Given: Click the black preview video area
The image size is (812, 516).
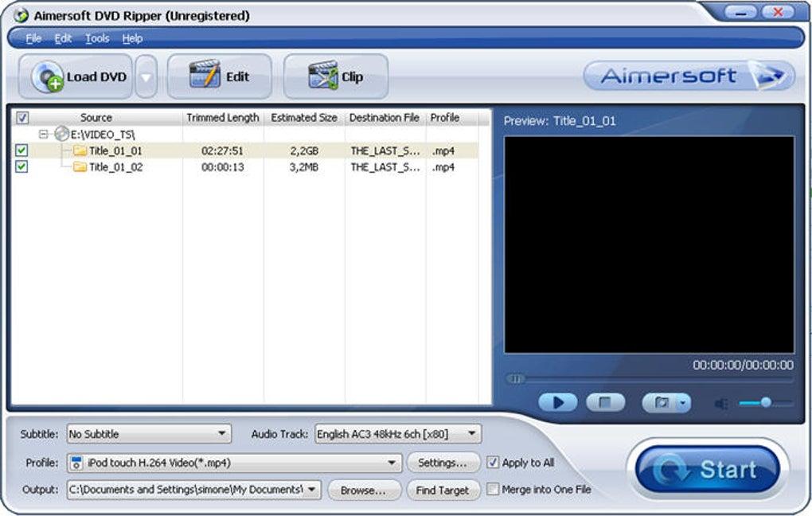Looking at the screenshot, I should click(649, 244).
